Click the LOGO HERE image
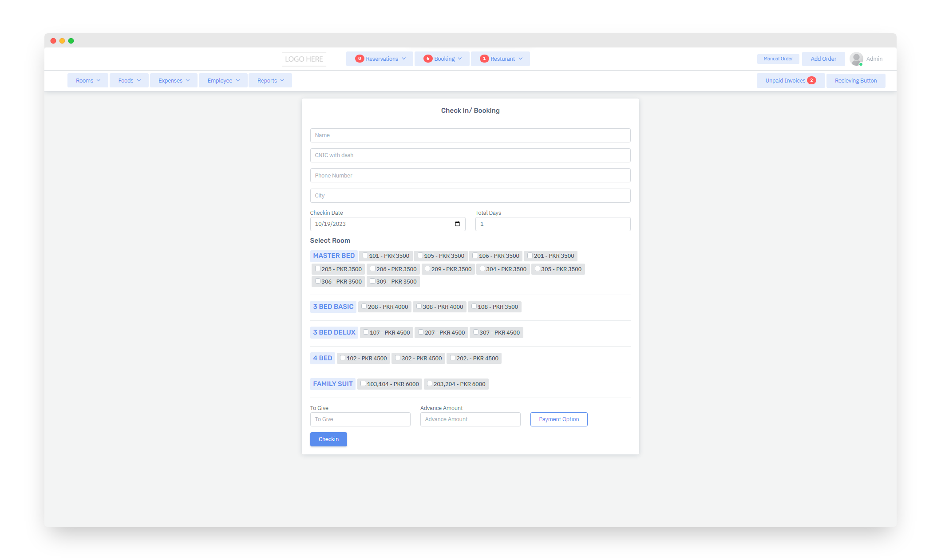The image size is (941, 560). 304,59
